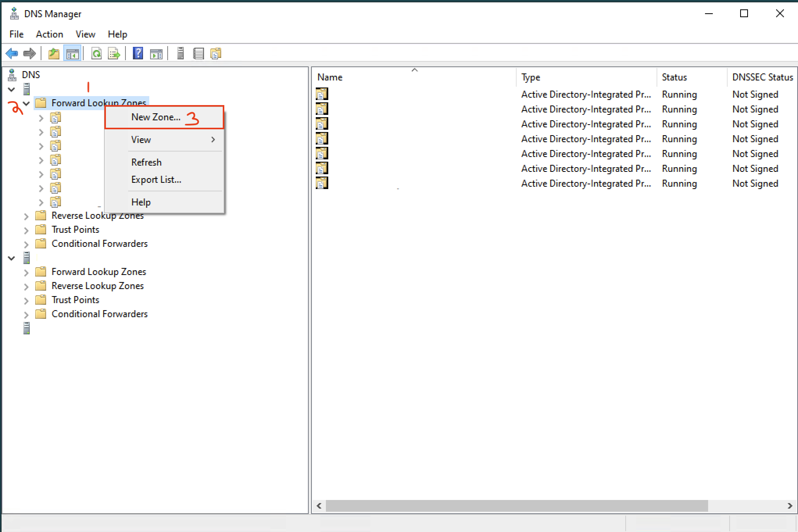Choose Help in context menu

[x=164, y=202]
